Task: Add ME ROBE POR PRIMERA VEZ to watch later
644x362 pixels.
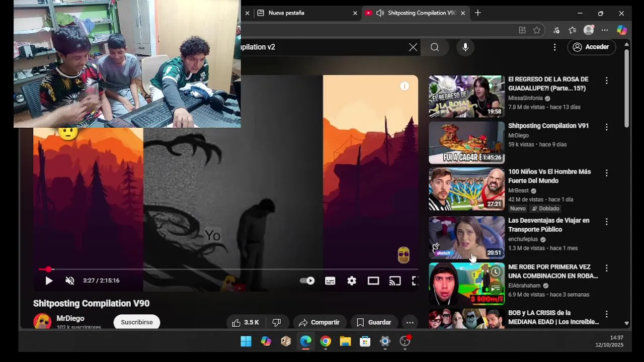Action: pos(496,272)
